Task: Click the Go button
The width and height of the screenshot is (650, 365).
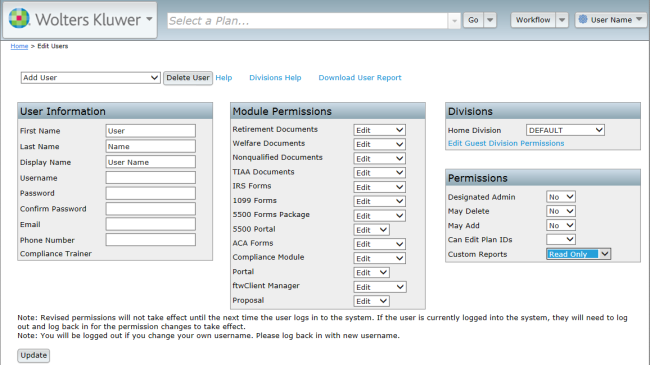Action: click(x=473, y=20)
